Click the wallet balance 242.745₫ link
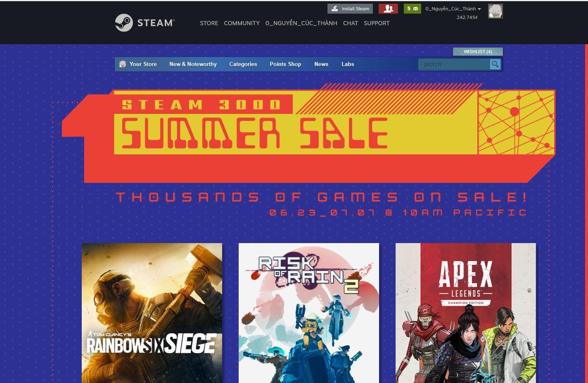Screen dimensions: 588x383 pos(467,17)
